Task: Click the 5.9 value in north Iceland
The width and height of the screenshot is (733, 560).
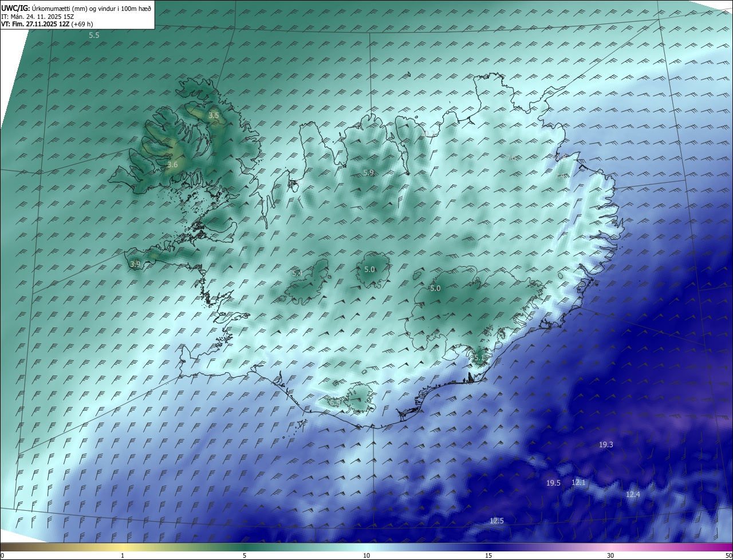Action: tap(368, 173)
